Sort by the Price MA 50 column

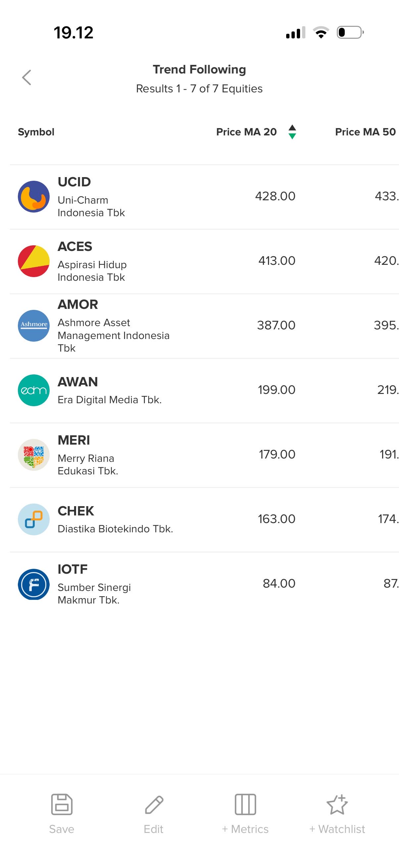(365, 132)
